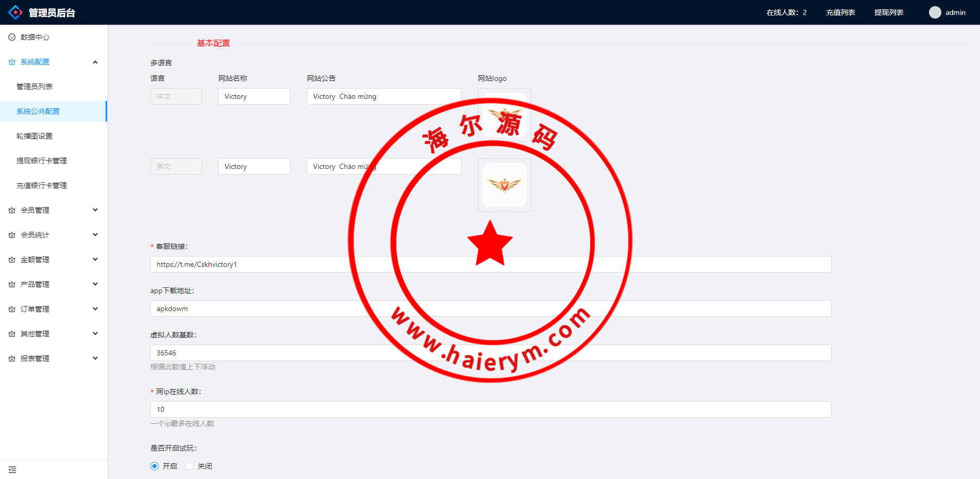This screenshot has height=479, width=980.
Task: Collapse the 系统配置 menu chevron
Action: [95, 62]
